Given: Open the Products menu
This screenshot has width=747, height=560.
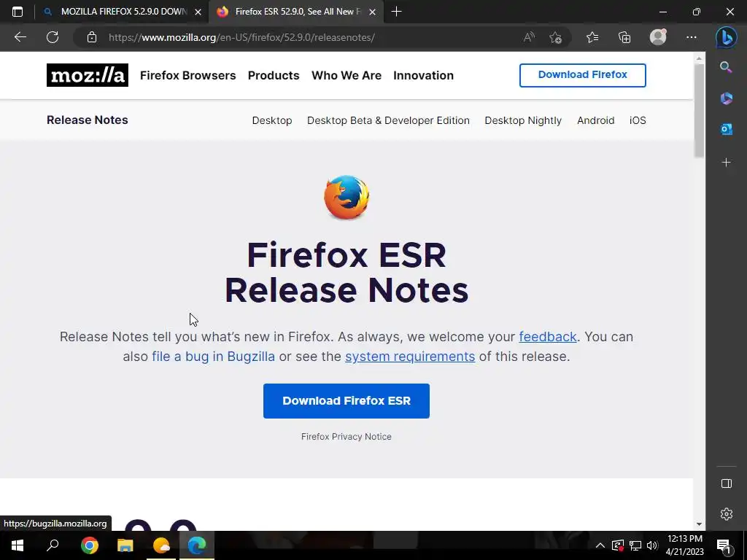Looking at the screenshot, I should [x=274, y=75].
